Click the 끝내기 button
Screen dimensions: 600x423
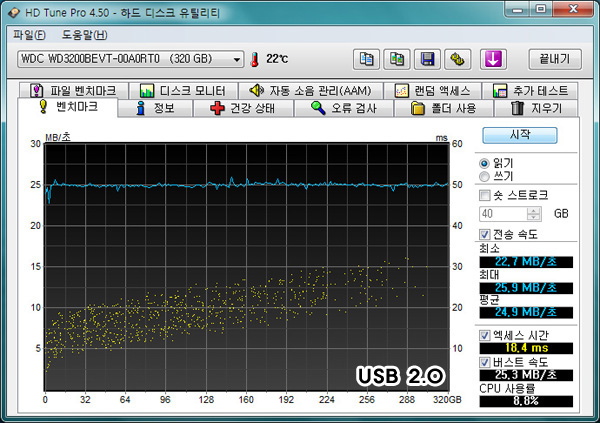tap(553, 59)
